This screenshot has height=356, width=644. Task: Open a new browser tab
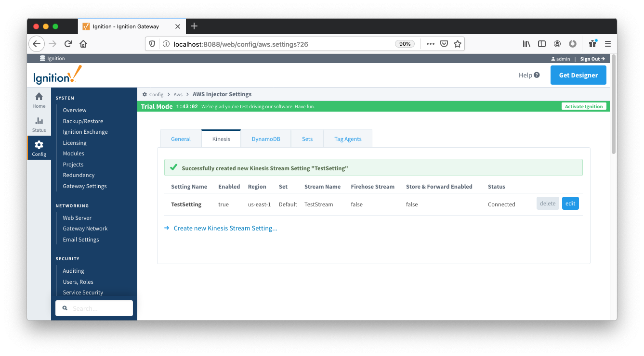(194, 26)
